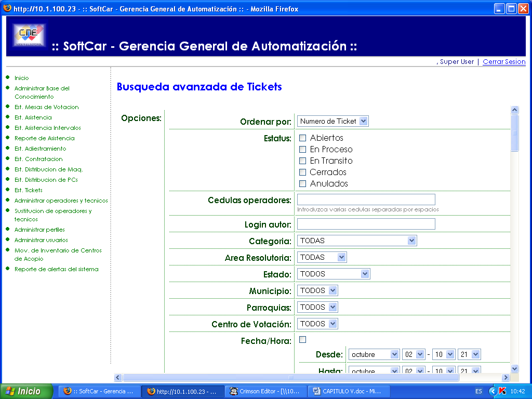
Task: Open the Desde minute dropdown showing 21
Action: point(469,354)
